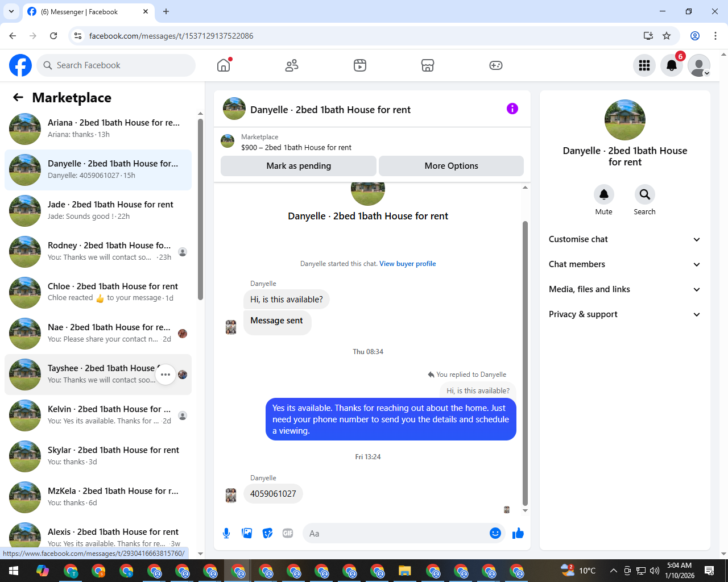Record a voice clip with microphone icon

pos(226,533)
